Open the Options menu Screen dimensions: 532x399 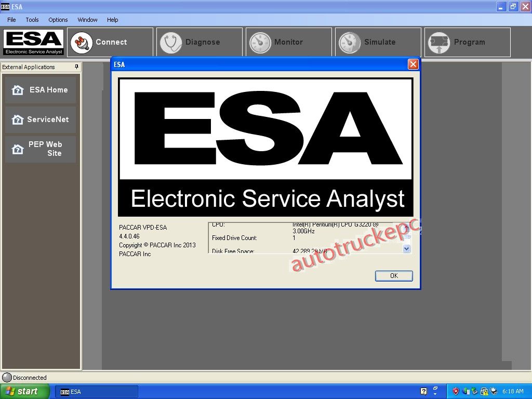pos(58,20)
